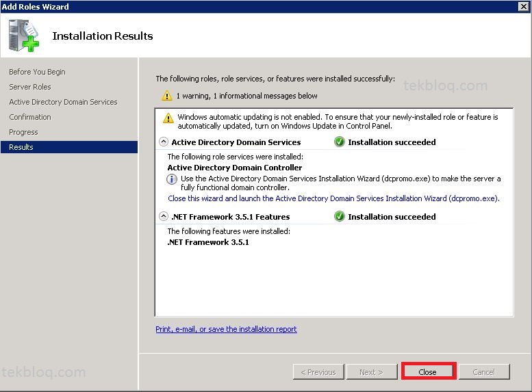The height and width of the screenshot is (392, 532).
Task: Close the wizard window with the X
Action: coord(524,6)
